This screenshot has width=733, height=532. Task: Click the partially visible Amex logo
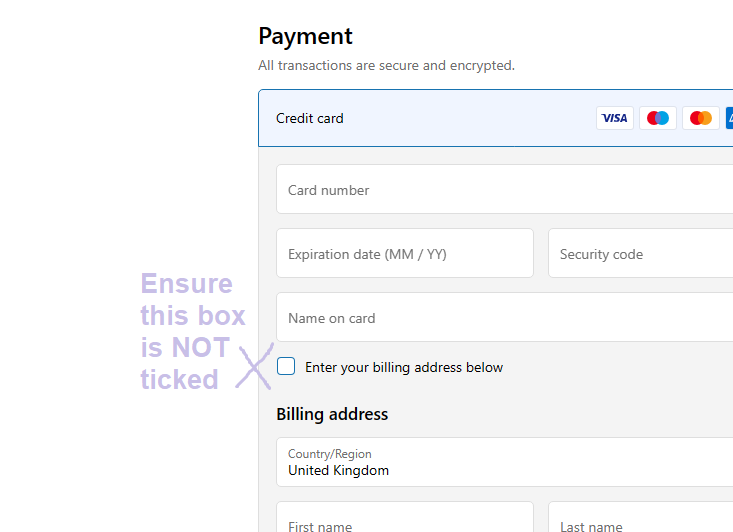729,118
